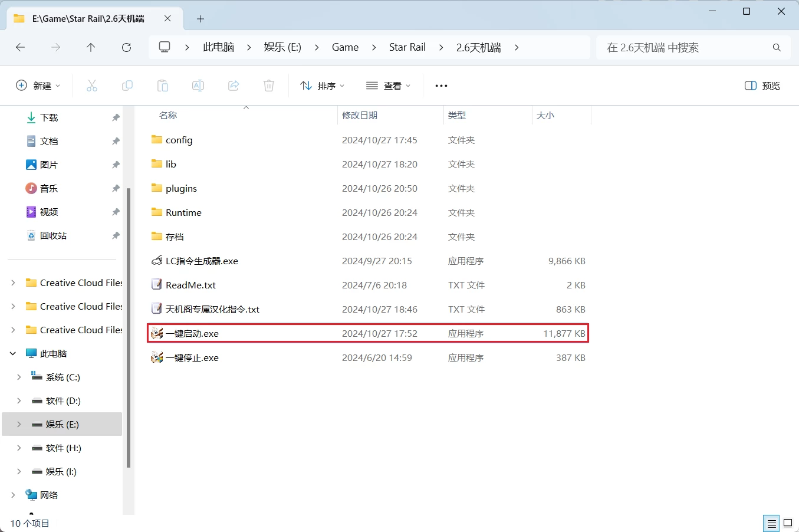Click the ReadMe.txt file icon
Viewport: 799px width, 532px height.
[x=157, y=285]
